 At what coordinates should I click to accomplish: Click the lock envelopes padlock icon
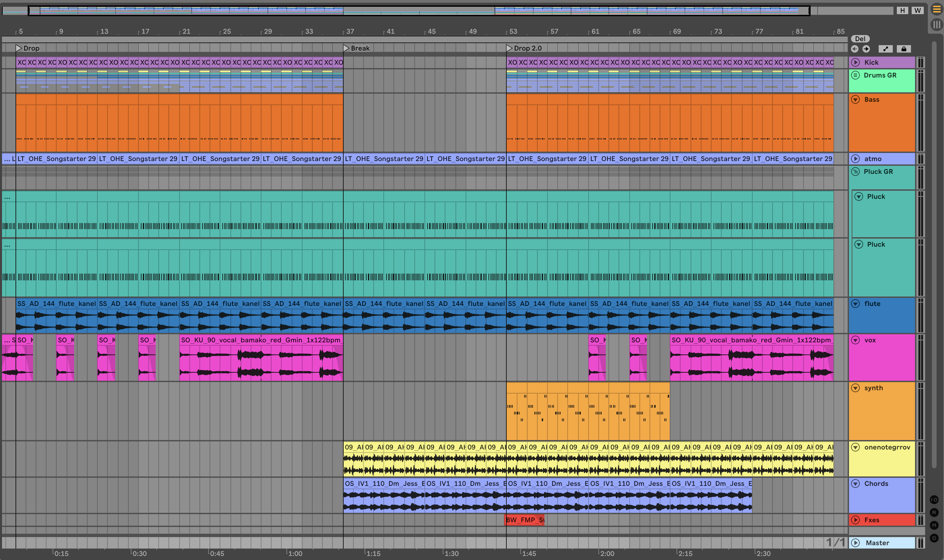tap(904, 49)
